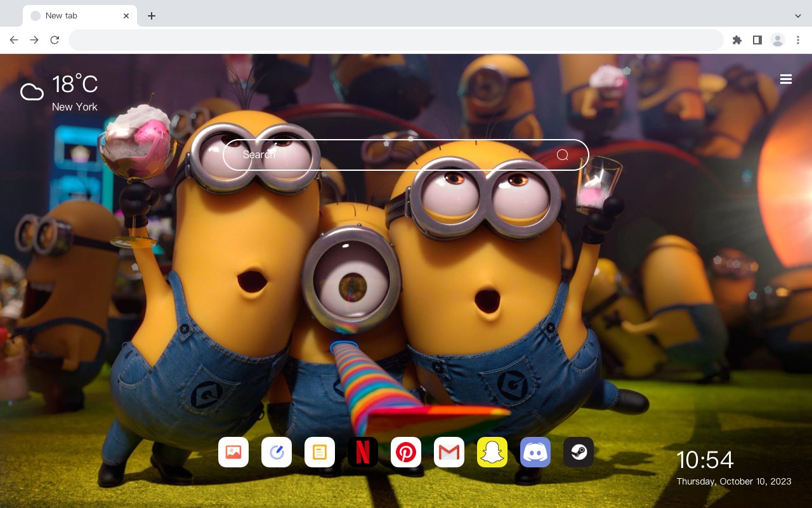The height and width of the screenshot is (508, 812).
Task: Go forward to the next page
Action: click(x=34, y=40)
